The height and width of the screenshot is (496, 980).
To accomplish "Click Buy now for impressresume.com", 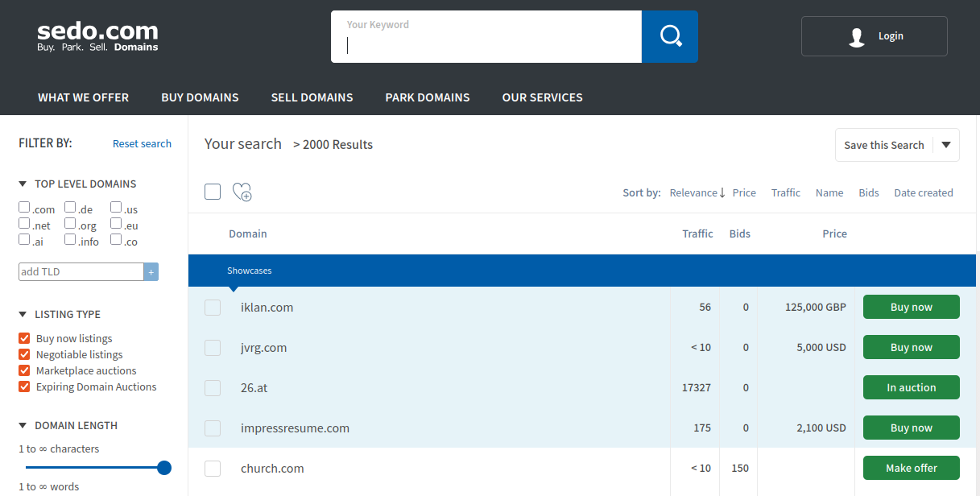I will coord(912,428).
